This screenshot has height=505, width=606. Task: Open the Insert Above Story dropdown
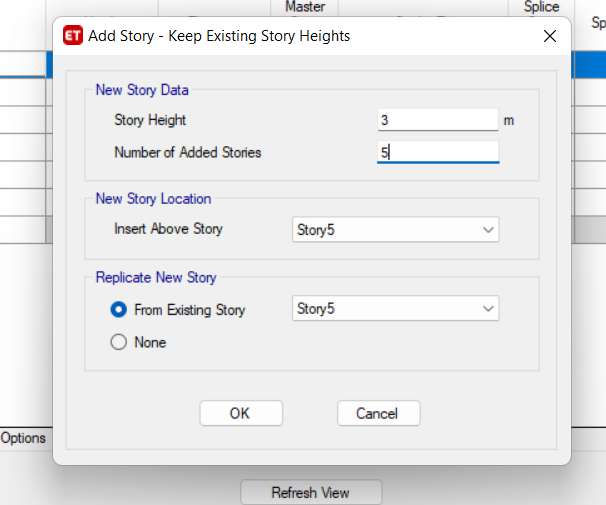click(395, 230)
